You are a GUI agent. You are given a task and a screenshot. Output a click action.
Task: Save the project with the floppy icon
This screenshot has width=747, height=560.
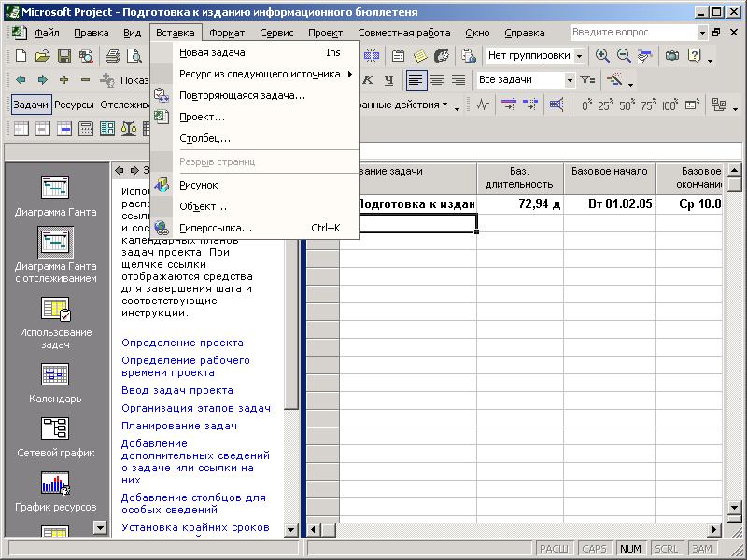pyautogui.click(x=64, y=56)
